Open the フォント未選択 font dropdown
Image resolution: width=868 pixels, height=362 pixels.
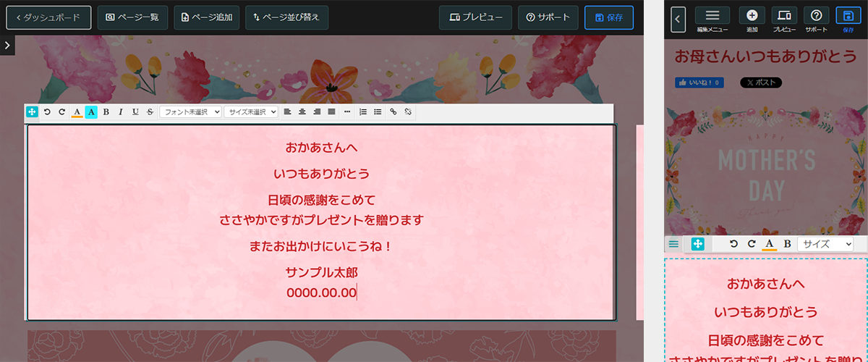[190, 112]
